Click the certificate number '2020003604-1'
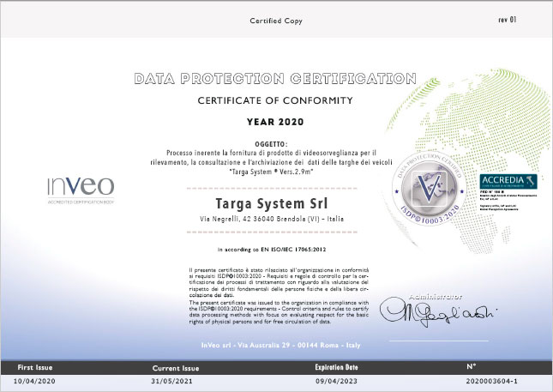 (x=491, y=381)
